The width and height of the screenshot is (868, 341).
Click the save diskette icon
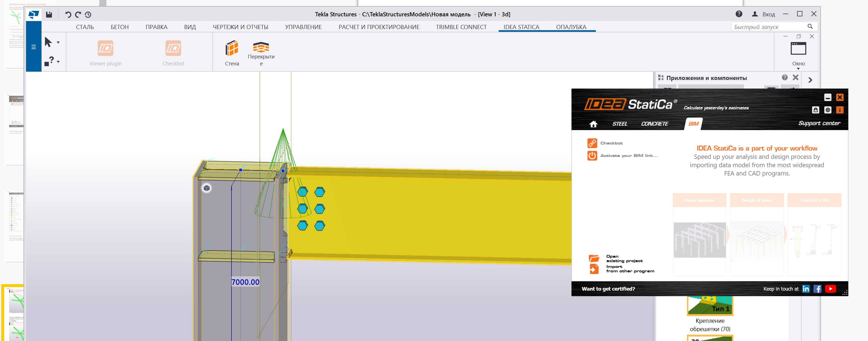pos(49,14)
